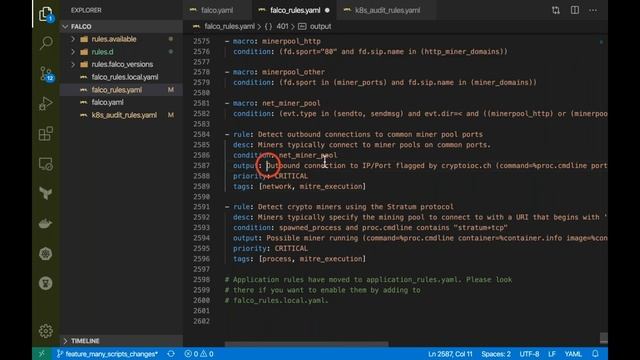Open the falcon-shaped extension icon
This screenshot has width=640, height=360.
(x=46, y=193)
